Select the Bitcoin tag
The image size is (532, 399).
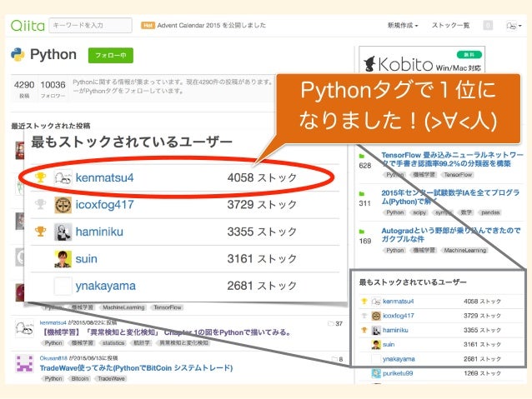point(80,379)
